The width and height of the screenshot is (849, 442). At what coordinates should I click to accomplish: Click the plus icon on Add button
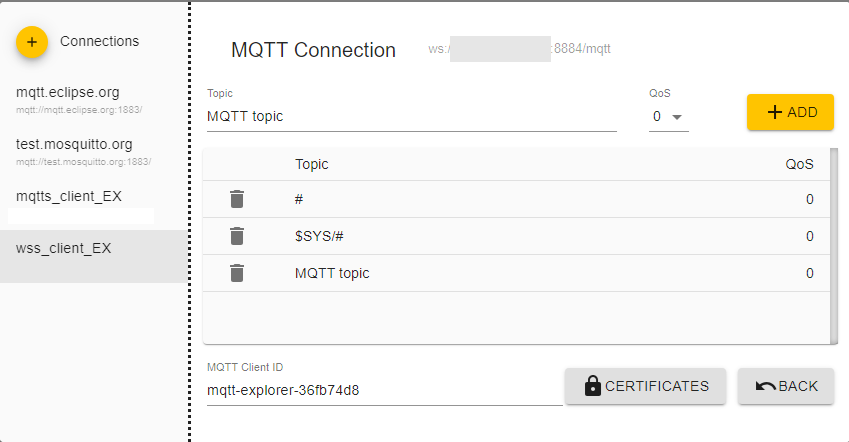pos(774,112)
